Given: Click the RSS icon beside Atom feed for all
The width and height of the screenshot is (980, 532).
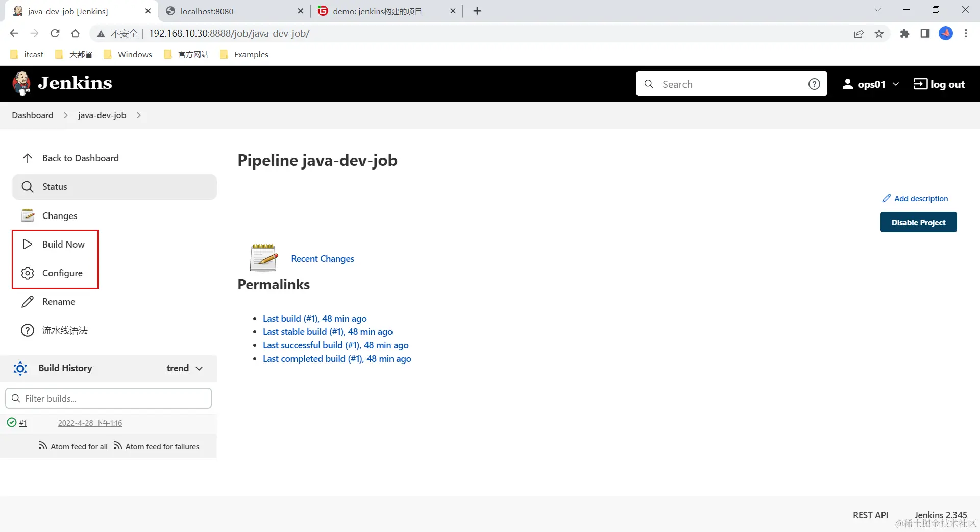Looking at the screenshot, I should pyautogui.click(x=43, y=446).
